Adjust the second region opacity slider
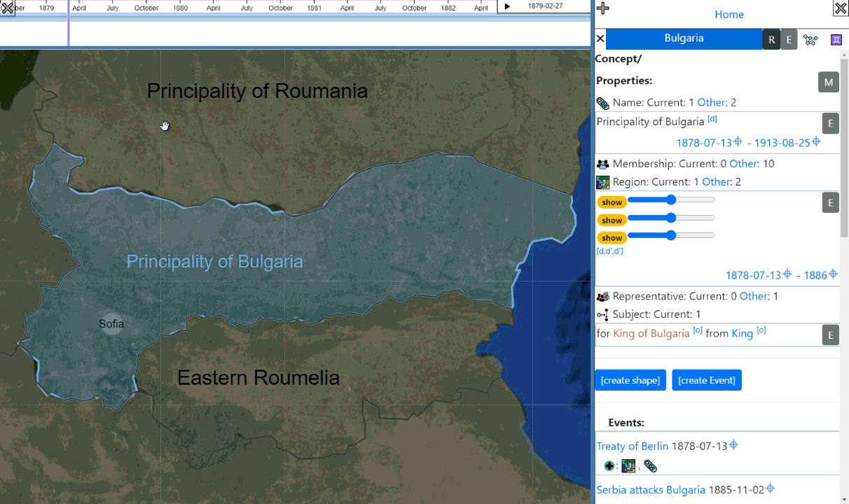 [x=671, y=218]
